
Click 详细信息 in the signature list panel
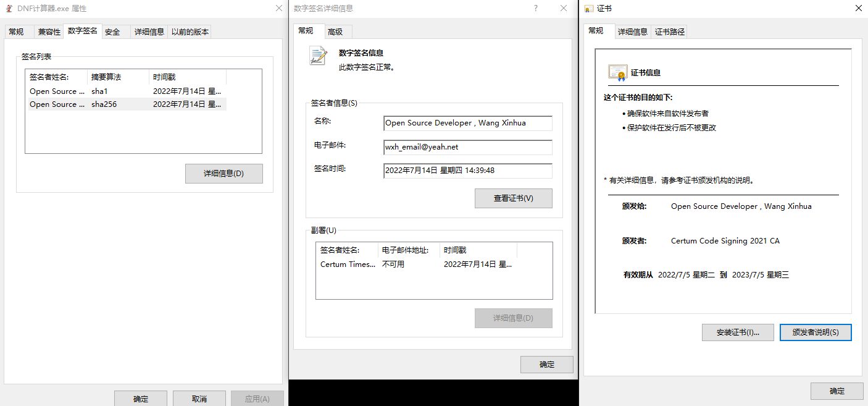pos(223,173)
